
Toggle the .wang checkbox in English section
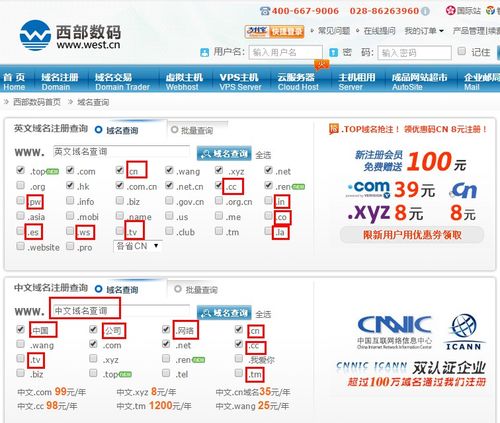[169, 170]
